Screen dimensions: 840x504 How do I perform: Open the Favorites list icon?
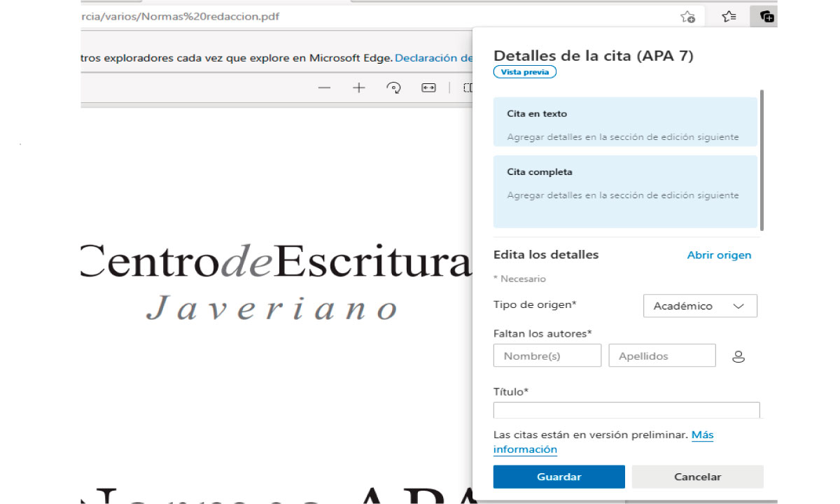pyautogui.click(x=729, y=17)
